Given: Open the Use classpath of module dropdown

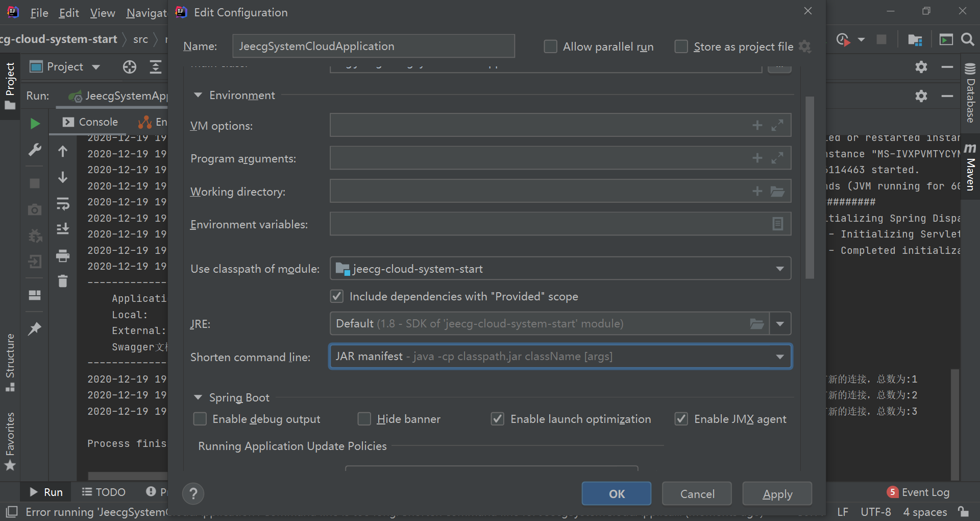Looking at the screenshot, I should pos(779,268).
